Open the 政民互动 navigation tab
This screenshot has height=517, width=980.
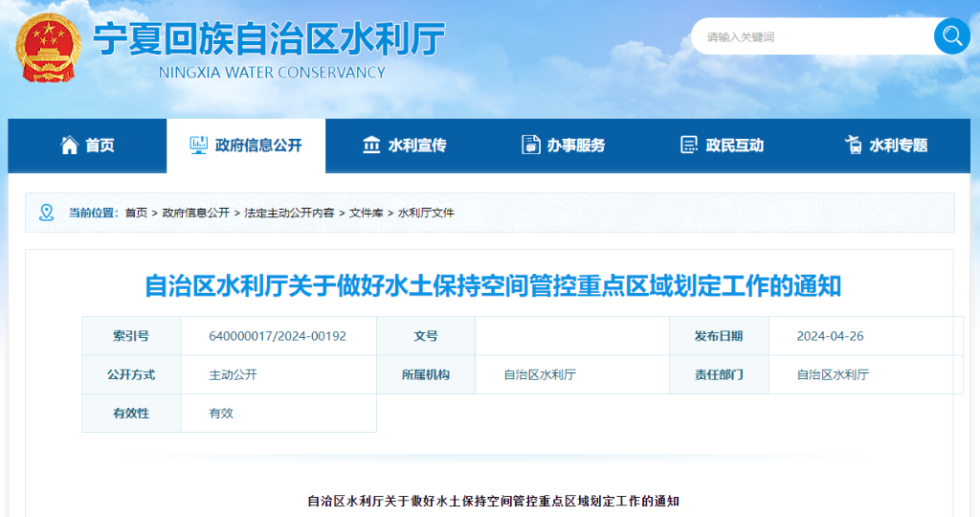click(x=723, y=146)
